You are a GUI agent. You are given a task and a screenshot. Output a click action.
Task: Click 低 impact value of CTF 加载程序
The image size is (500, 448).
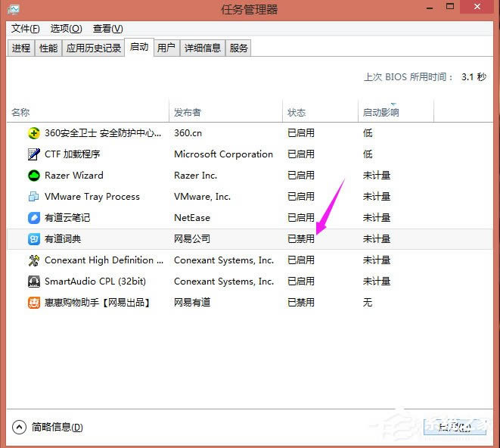[368, 154]
